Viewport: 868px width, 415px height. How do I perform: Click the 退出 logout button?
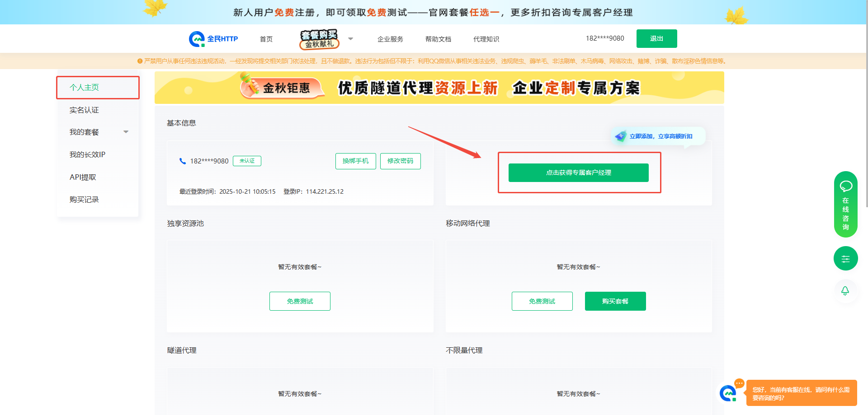coord(656,39)
